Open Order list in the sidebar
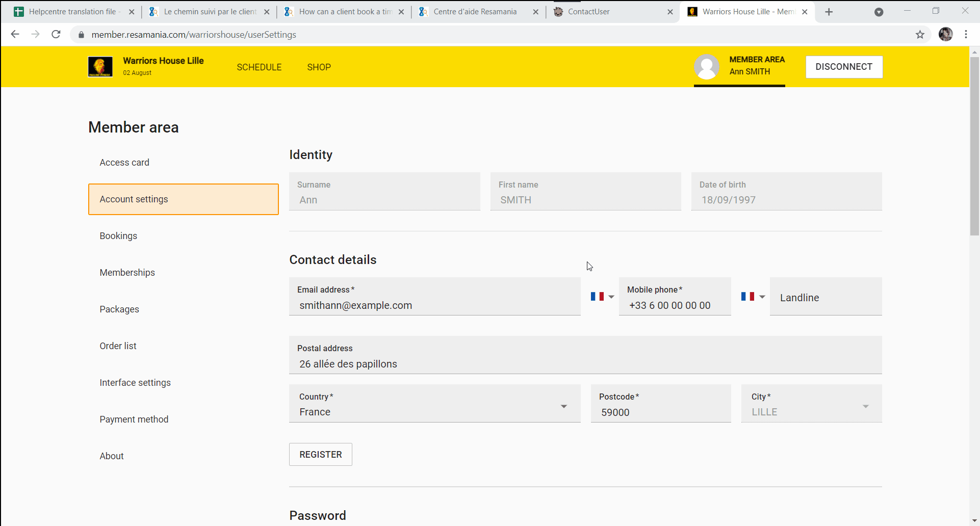980x526 pixels. [x=184, y=346]
